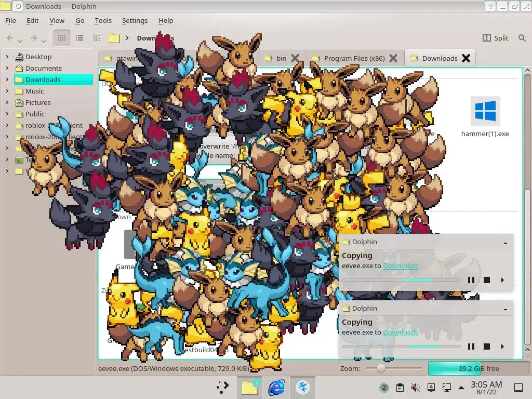Screen dimensions: 532x399
Task: Adjust the Zoom slider handle
Action: coord(381,368)
